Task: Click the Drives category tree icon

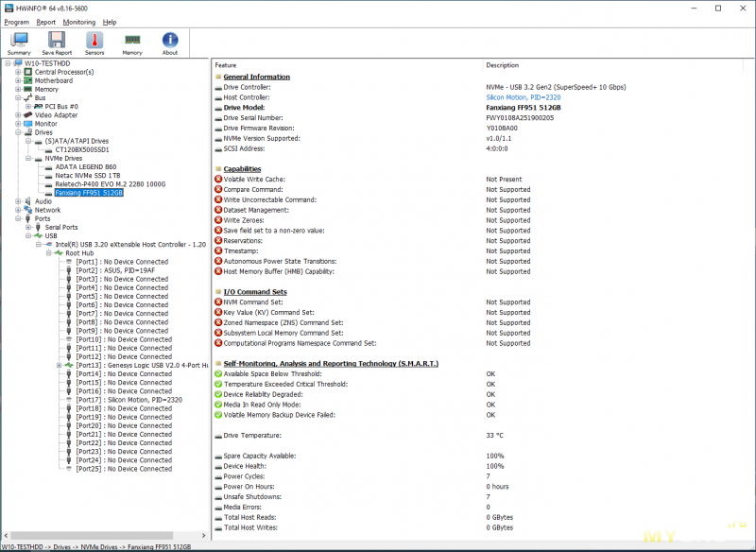Action: point(28,132)
